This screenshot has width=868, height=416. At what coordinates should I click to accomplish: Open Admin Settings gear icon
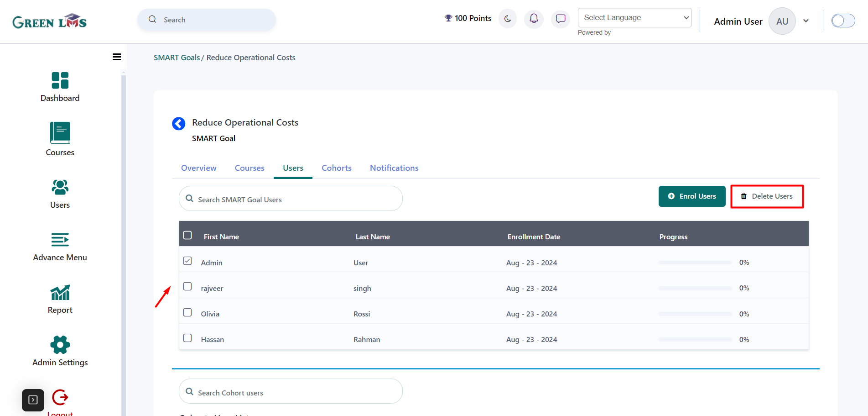(x=60, y=345)
